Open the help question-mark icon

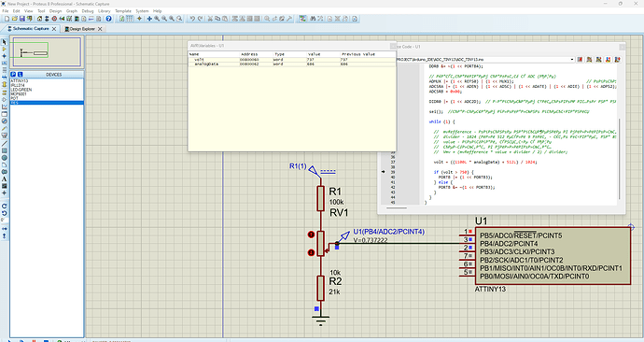tap(108, 19)
